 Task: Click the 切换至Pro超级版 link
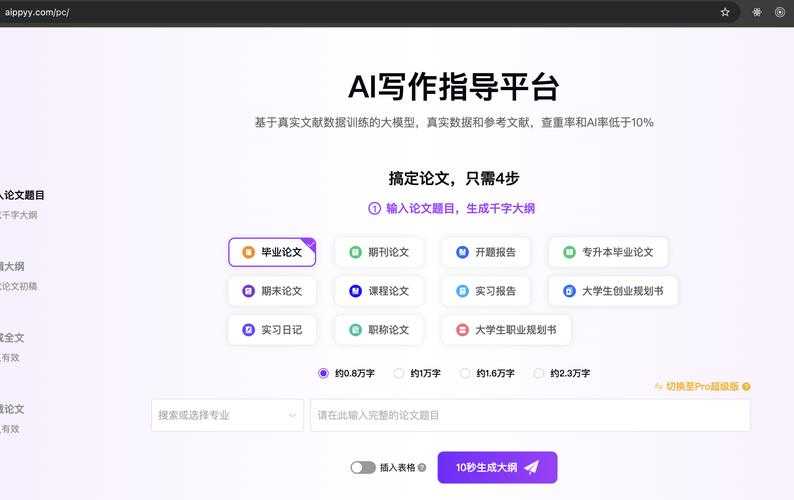point(702,387)
